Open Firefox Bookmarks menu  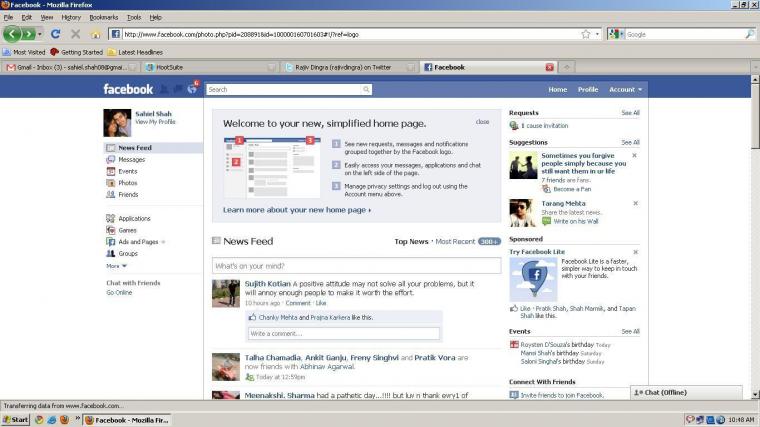point(104,17)
